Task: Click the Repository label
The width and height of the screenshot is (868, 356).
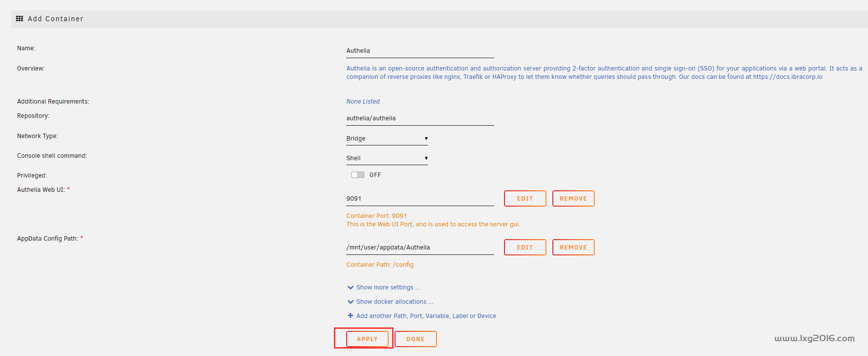Action: click(33, 116)
